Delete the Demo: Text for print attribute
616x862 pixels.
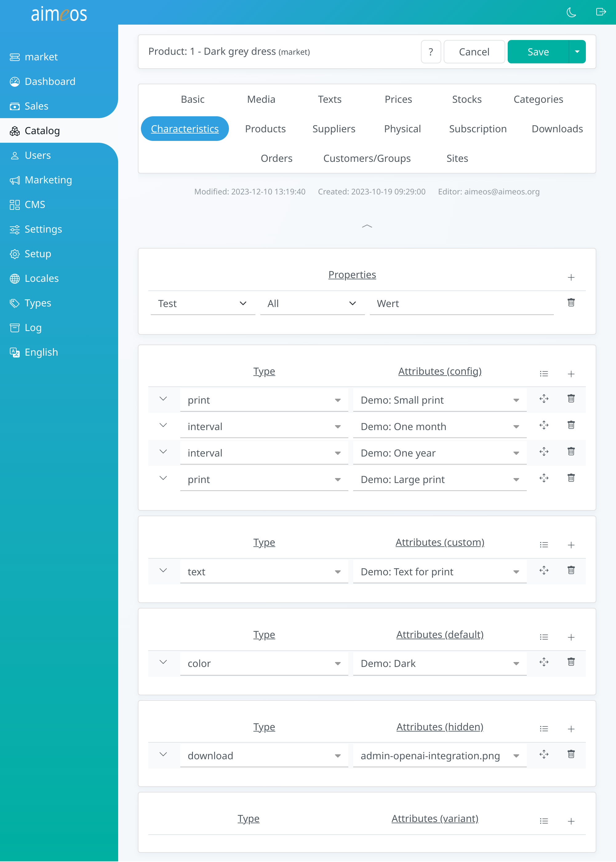571,570
